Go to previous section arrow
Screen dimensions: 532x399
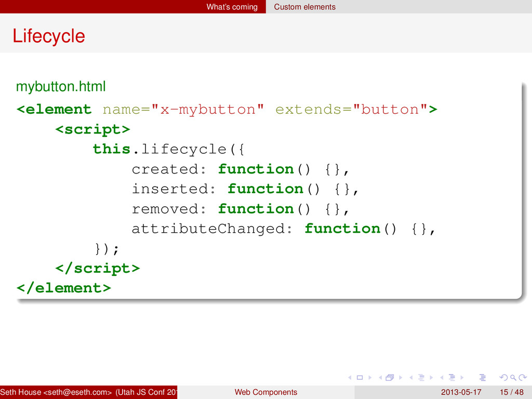pyautogui.click(x=442, y=377)
